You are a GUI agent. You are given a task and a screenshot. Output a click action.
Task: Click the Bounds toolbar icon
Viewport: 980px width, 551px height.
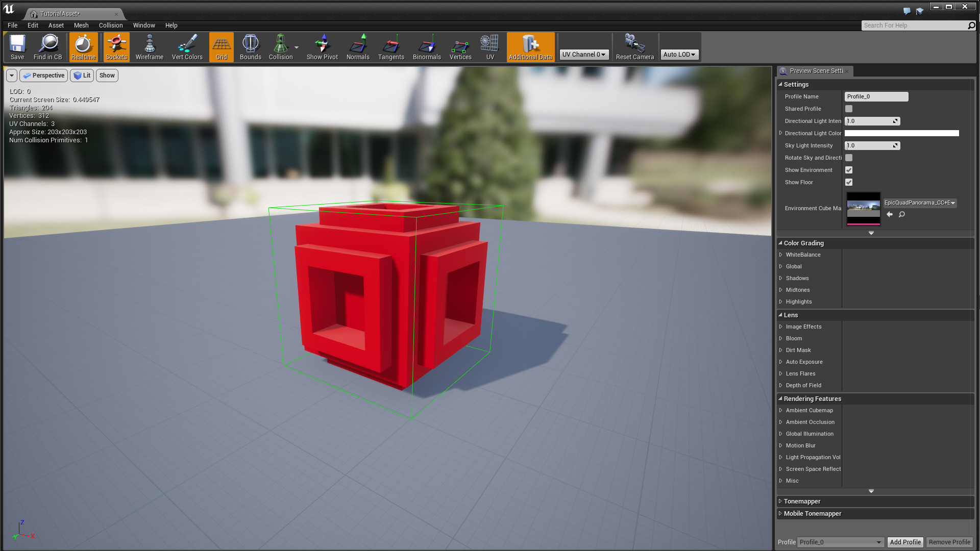[x=250, y=47]
